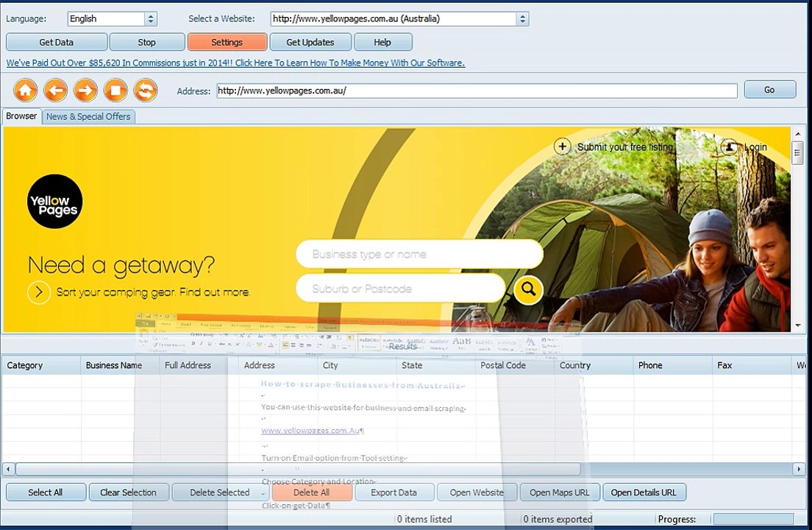
Task: Click Submit your free listing
Action: pos(625,147)
